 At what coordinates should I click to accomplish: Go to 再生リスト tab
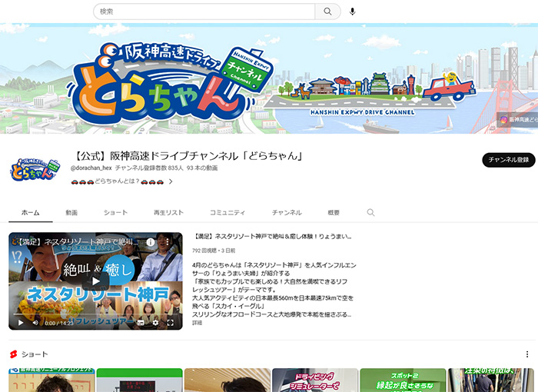pyautogui.click(x=168, y=213)
